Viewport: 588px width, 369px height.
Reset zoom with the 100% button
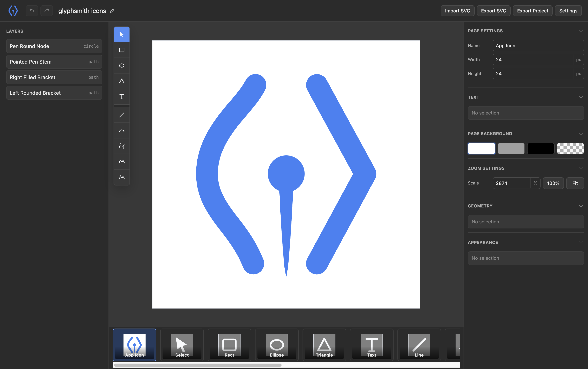pyautogui.click(x=553, y=183)
